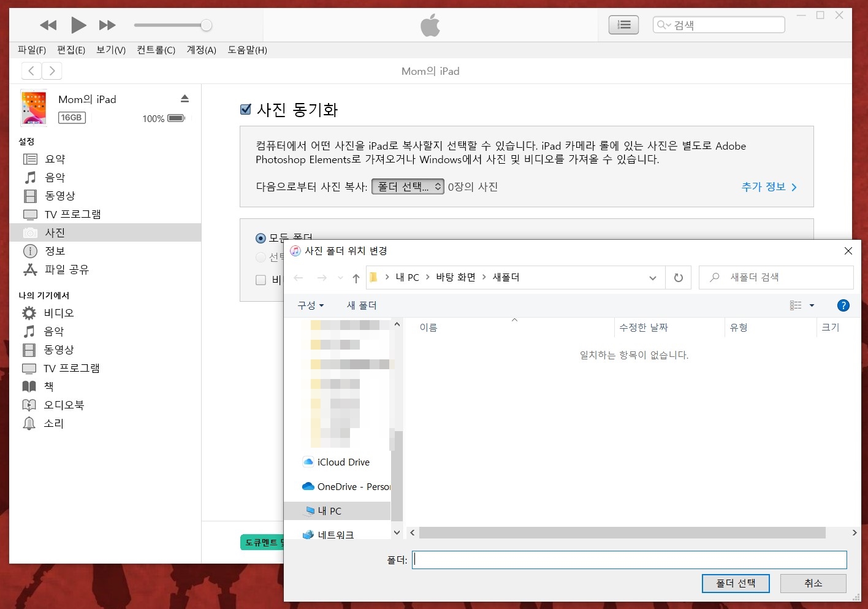Open the 보기(V) menu
868x609 pixels.
pos(111,50)
